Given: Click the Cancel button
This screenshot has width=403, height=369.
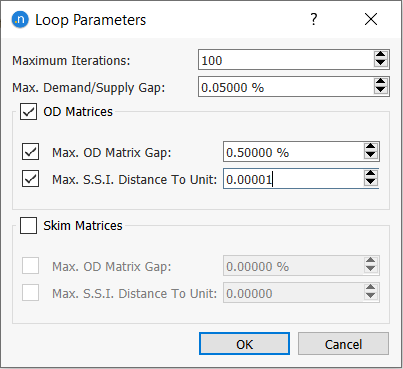Looking at the screenshot, I should click(x=343, y=344).
